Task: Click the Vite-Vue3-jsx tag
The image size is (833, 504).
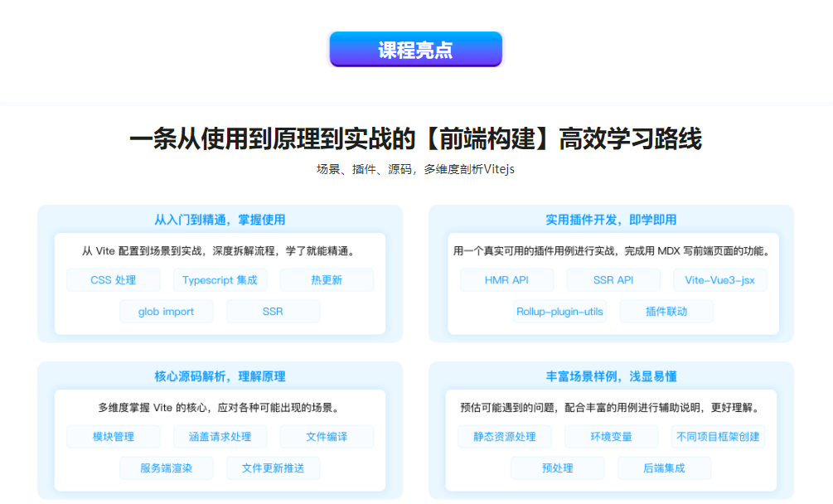Action: 720,280
